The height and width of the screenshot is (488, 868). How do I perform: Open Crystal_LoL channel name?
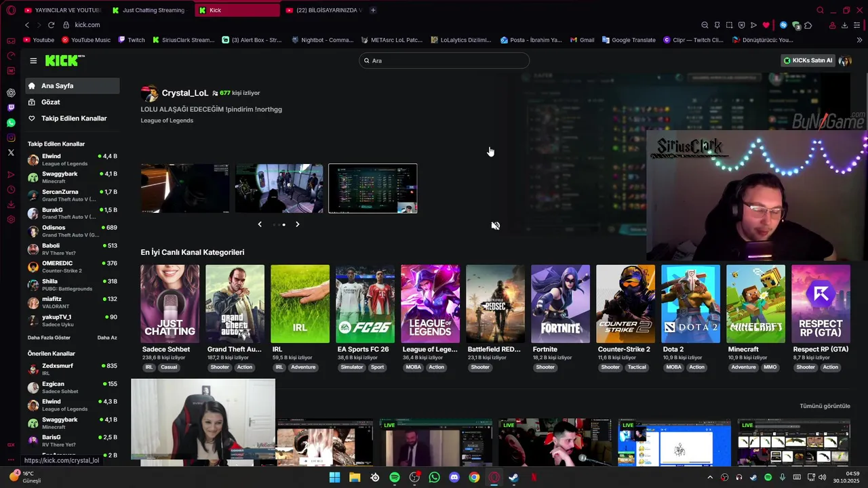[x=185, y=93]
